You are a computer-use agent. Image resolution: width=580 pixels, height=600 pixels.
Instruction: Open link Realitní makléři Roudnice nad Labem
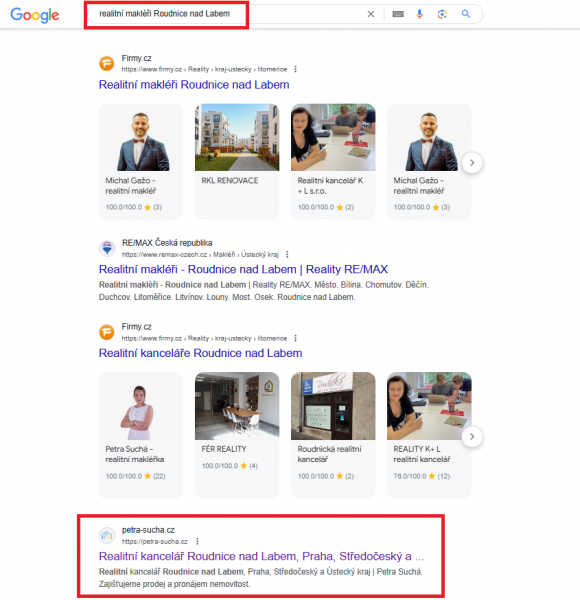[194, 85]
